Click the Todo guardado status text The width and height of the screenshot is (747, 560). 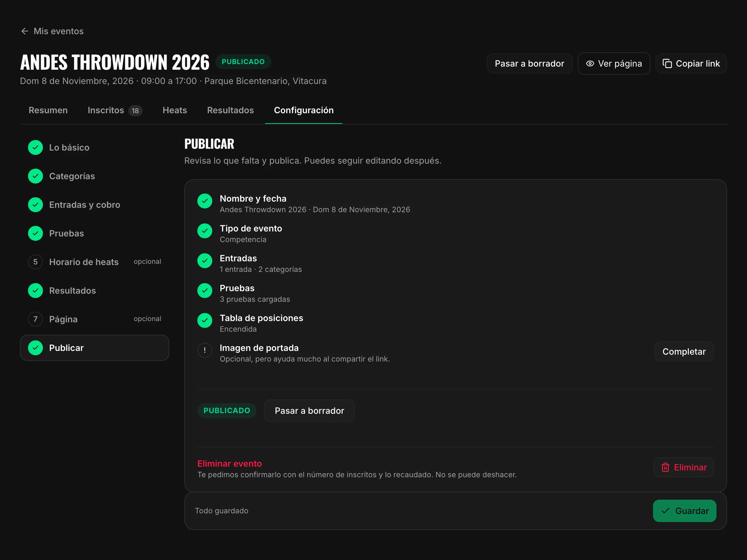[222, 511]
